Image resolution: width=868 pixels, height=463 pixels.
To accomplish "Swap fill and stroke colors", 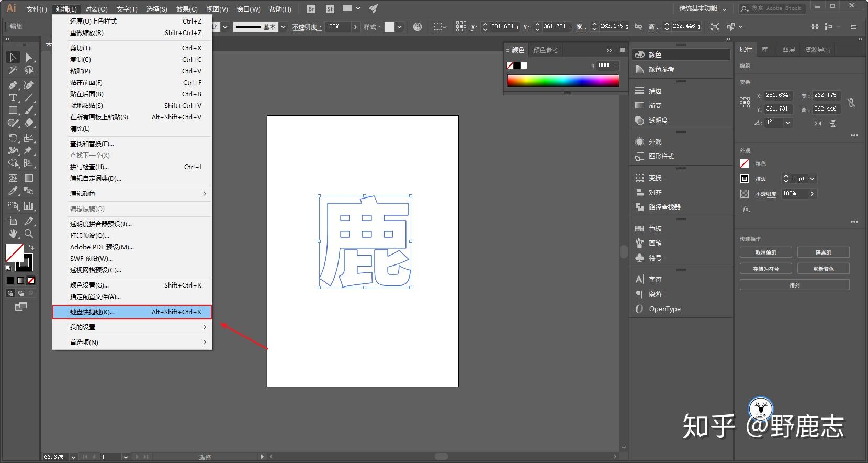I will [x=31, y=247].
